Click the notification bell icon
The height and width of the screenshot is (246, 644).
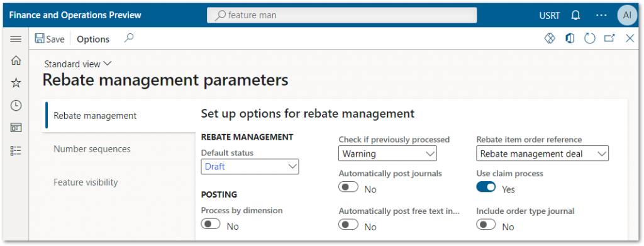point(576,15)
